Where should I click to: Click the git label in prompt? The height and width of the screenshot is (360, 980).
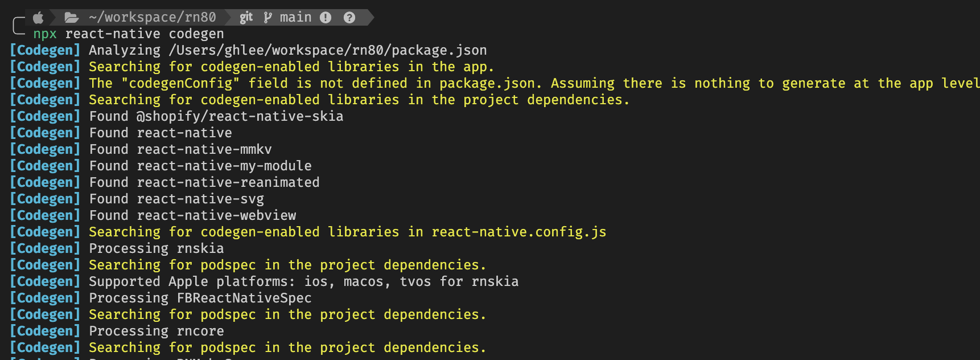pyautogui.click(x=246, y=18)
